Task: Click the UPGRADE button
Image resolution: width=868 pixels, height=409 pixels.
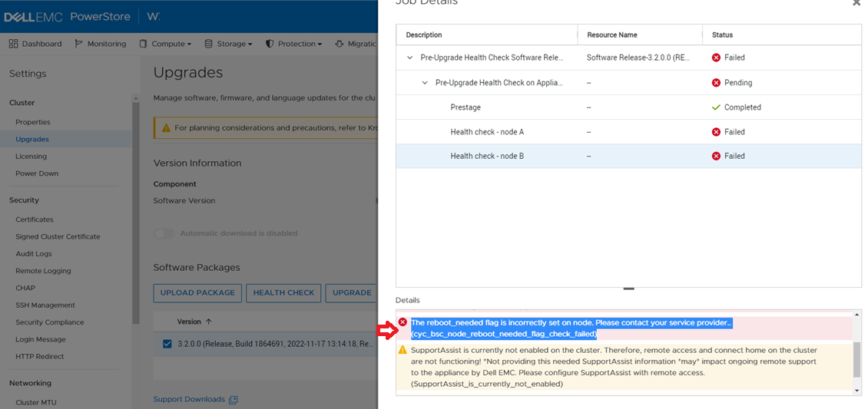Action: (352, 293)
